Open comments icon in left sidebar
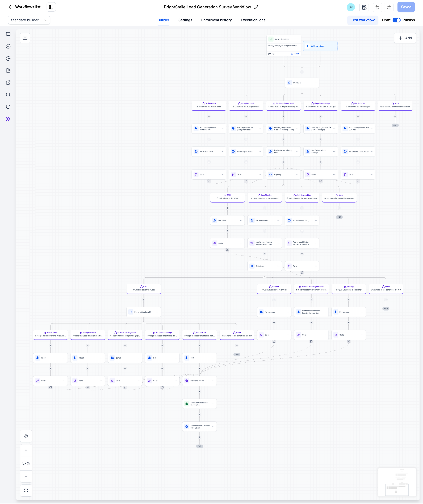The width and height of the screenshot is (423, 504). [8, 34]
